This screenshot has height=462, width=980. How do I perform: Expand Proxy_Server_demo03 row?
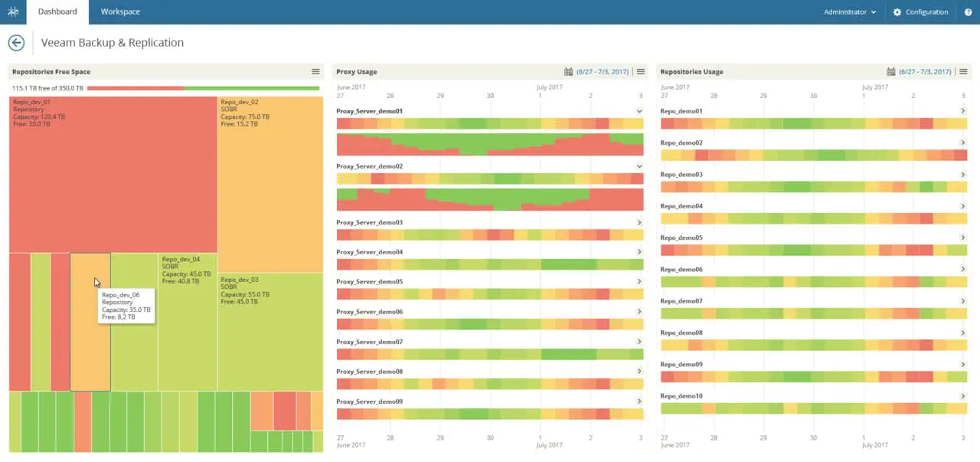(x=639, y=222)
